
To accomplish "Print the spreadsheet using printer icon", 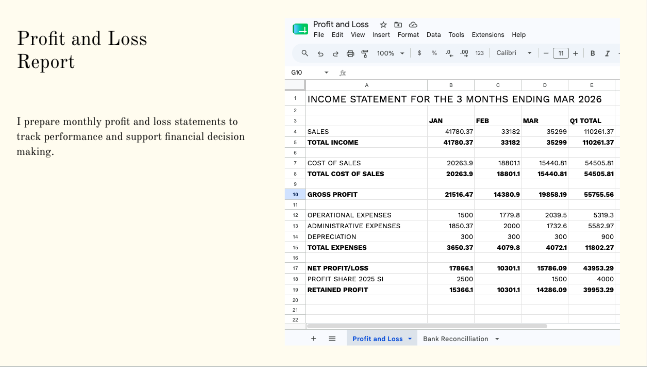I will pyautogui.click(x=350, y=54).
